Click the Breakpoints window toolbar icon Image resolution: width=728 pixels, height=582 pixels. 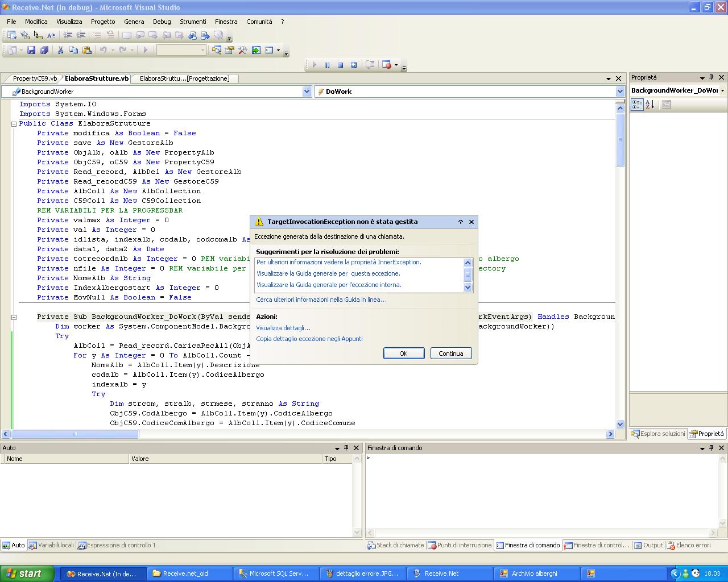[387, 65]
